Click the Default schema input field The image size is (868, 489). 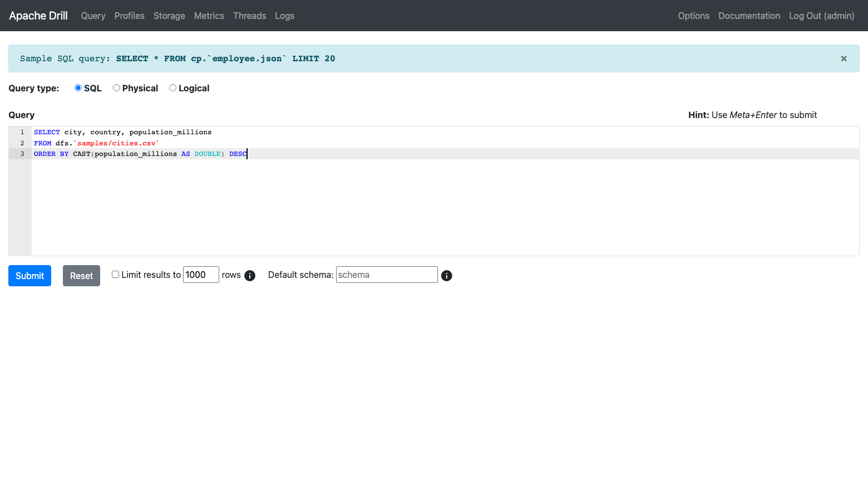click(387, 275)
